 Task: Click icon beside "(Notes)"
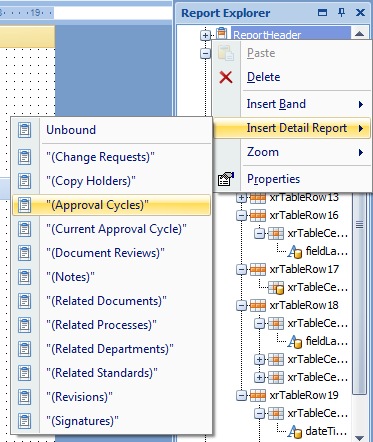pos(24,277)
